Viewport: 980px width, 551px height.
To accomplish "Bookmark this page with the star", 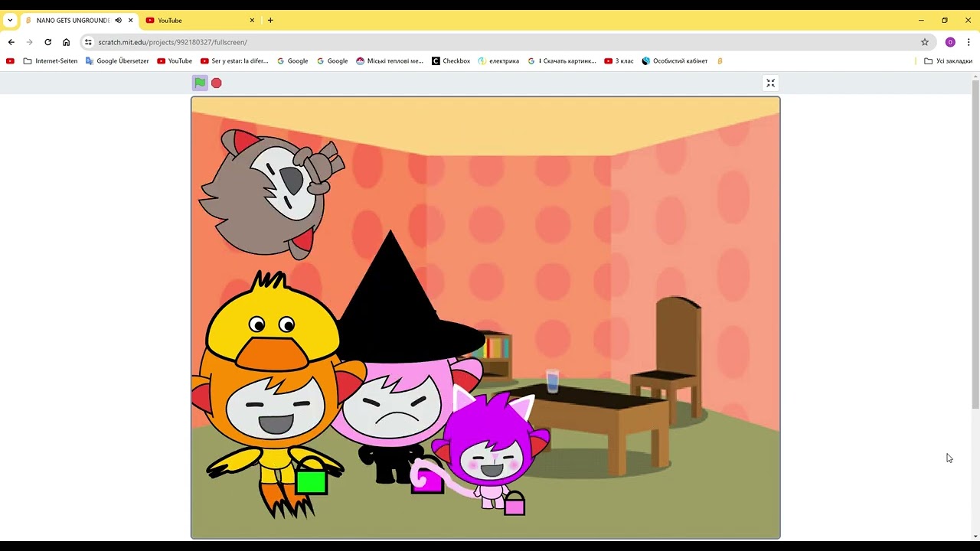I will (925, 42).
